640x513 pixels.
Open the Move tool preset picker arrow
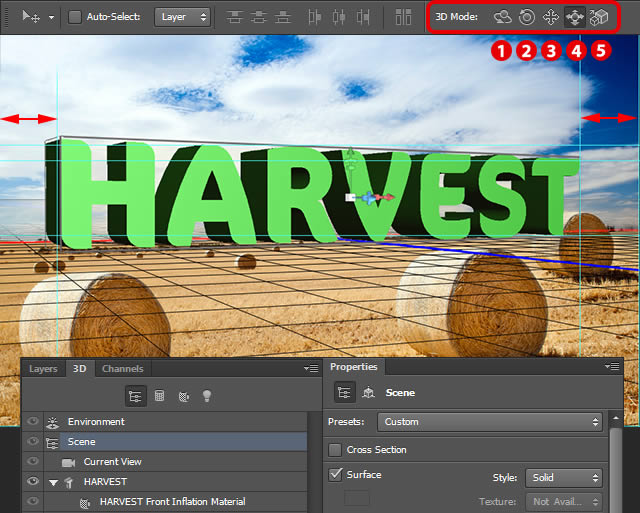click(x=51, y=18)
